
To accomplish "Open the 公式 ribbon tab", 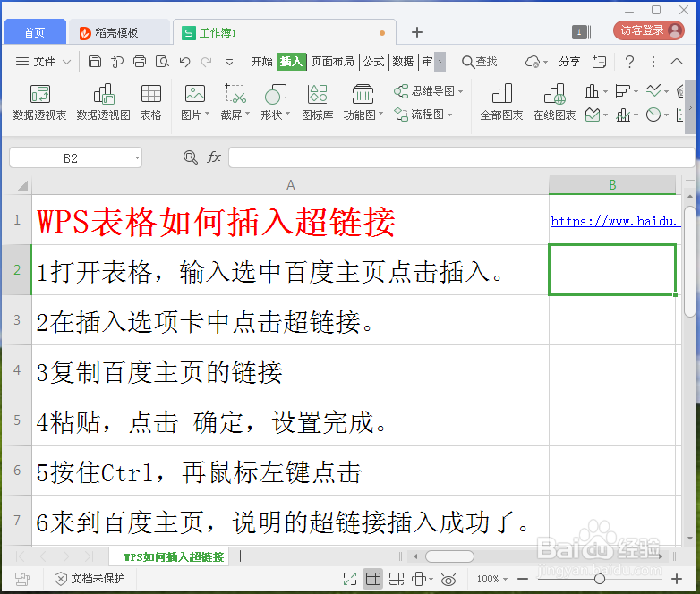I will pyautogui.click(x=374, y=62).
